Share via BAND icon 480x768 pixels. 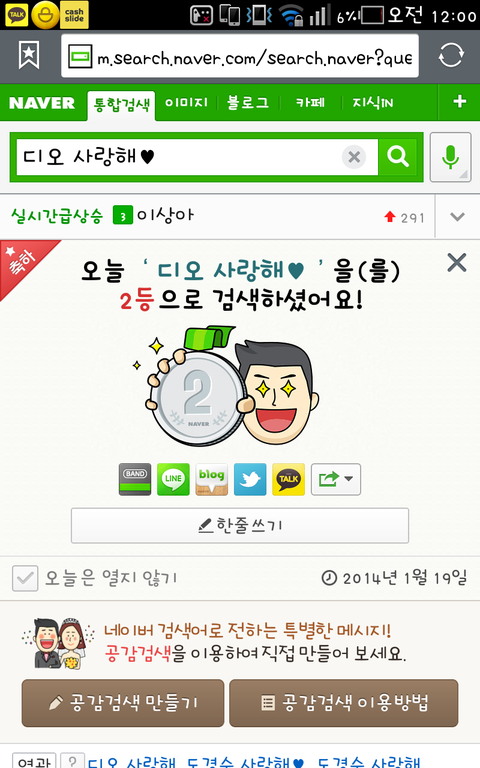[x=135, y=480]
